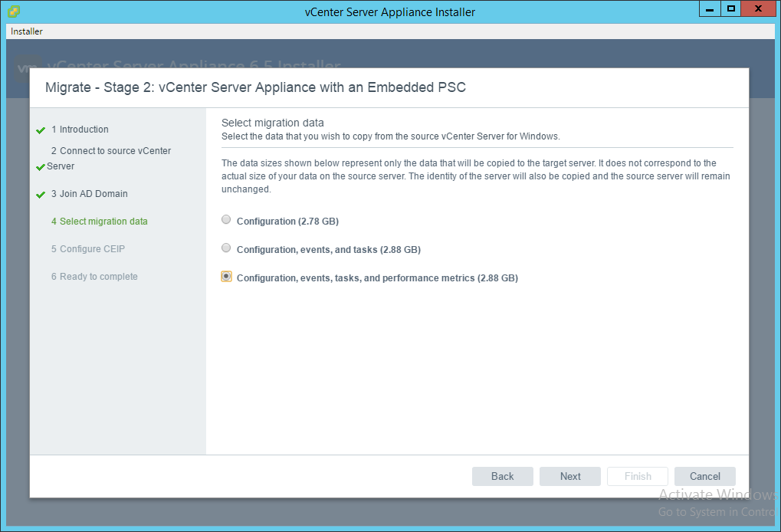The image size is (781, 532).
Task: Click the green checkmark beside Join AD Domain
Action: click(41, 195)
